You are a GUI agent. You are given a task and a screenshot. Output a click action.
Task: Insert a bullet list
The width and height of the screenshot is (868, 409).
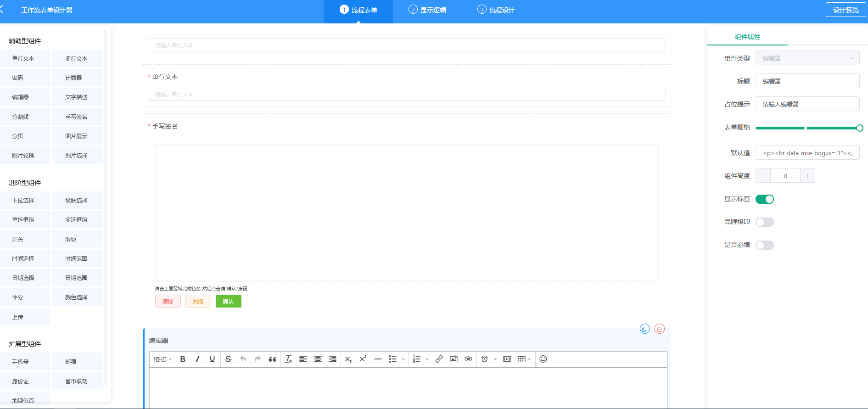(x=393, y=359)
